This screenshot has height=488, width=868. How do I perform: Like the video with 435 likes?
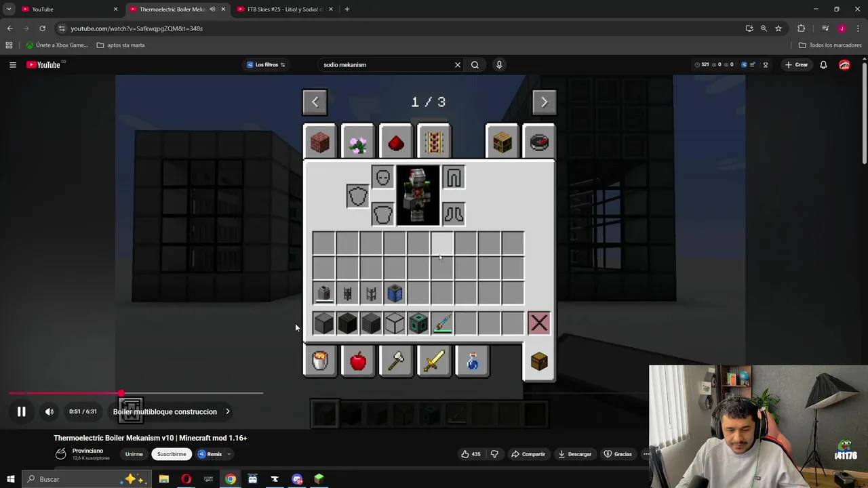point(471,454)
